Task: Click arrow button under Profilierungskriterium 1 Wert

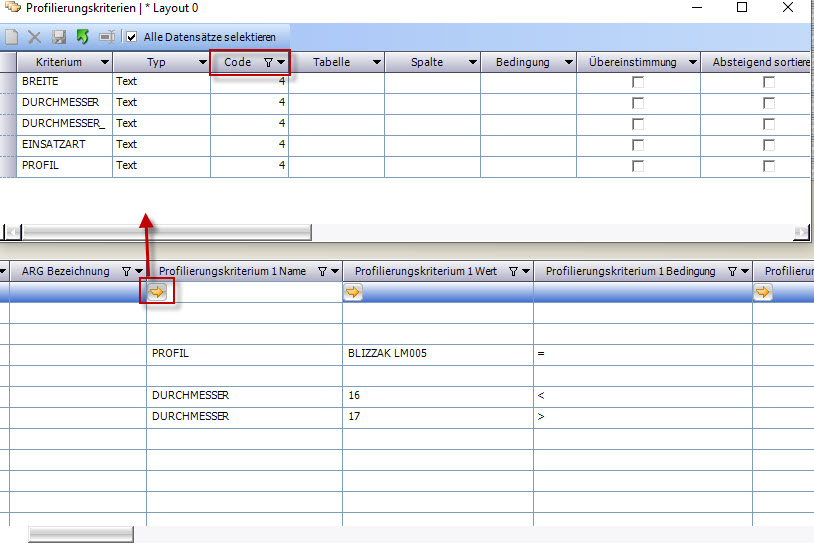Action: click(353, 292)
